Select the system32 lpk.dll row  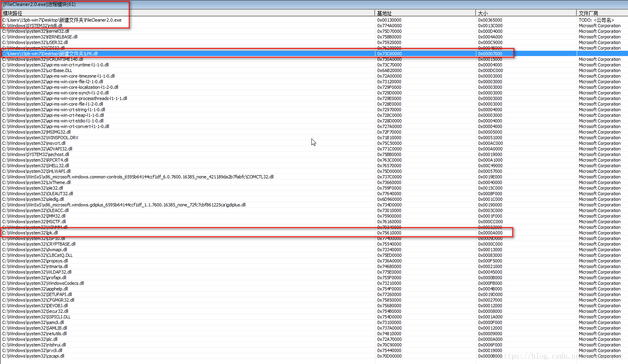tap(314, 233)
